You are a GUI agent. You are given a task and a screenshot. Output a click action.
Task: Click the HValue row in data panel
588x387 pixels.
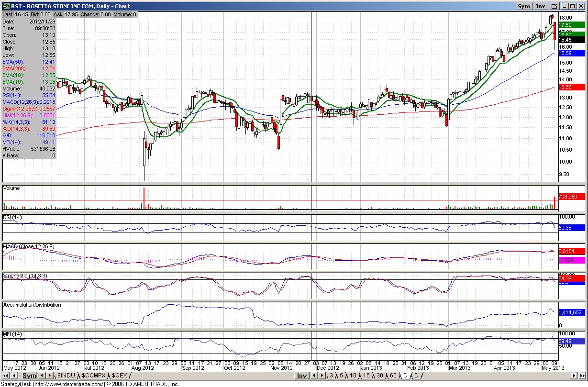[29, 149]
